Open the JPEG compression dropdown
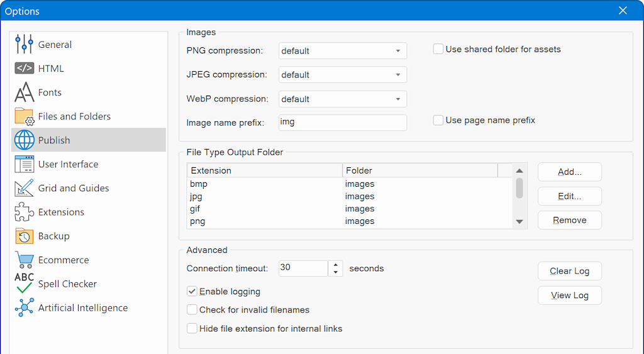The height and width of the screenshot is (354, 644). [343, 75]
